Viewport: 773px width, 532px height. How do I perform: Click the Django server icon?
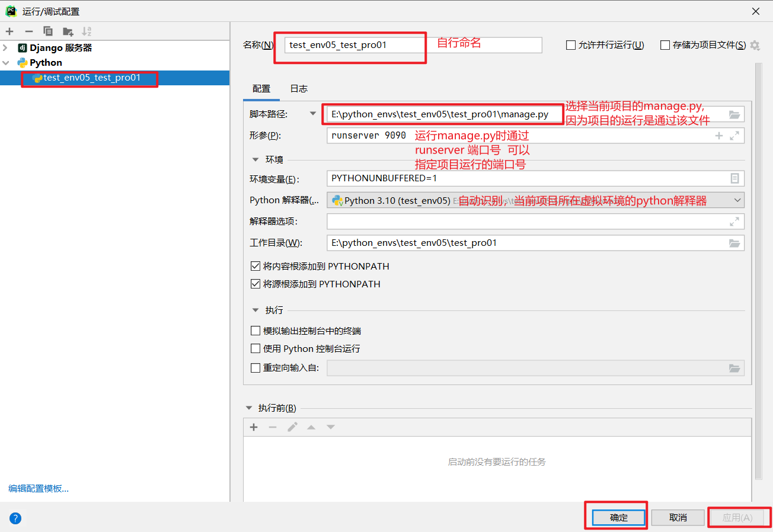click(23, 48)
